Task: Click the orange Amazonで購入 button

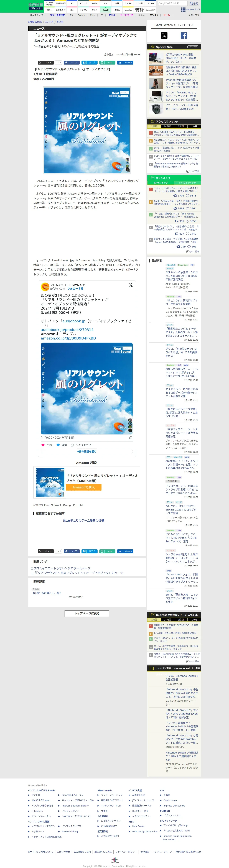Action: (x=84, y=487)
